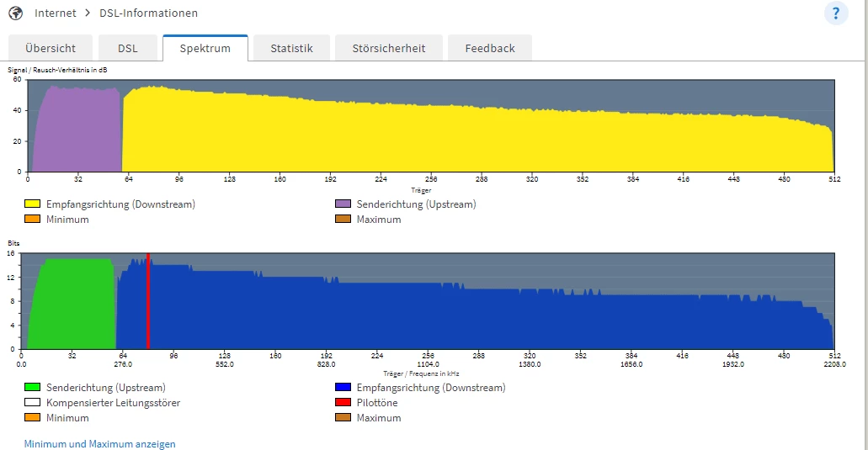Click the Minimum und Maximum anzeigen link

(99, 444)
